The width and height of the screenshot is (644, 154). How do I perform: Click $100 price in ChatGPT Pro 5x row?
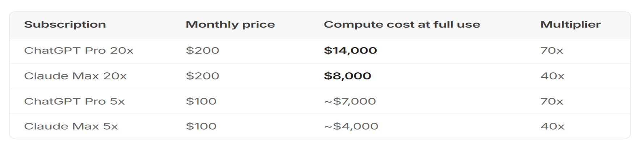(201, 101)
